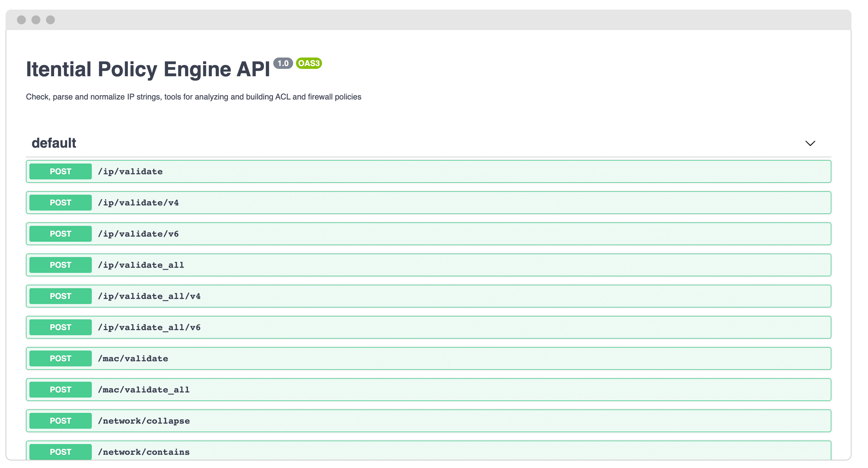Click POST badge beside /ip/validate/v6
The width and height of the screenshot is (868, 468).
(60, 234)
